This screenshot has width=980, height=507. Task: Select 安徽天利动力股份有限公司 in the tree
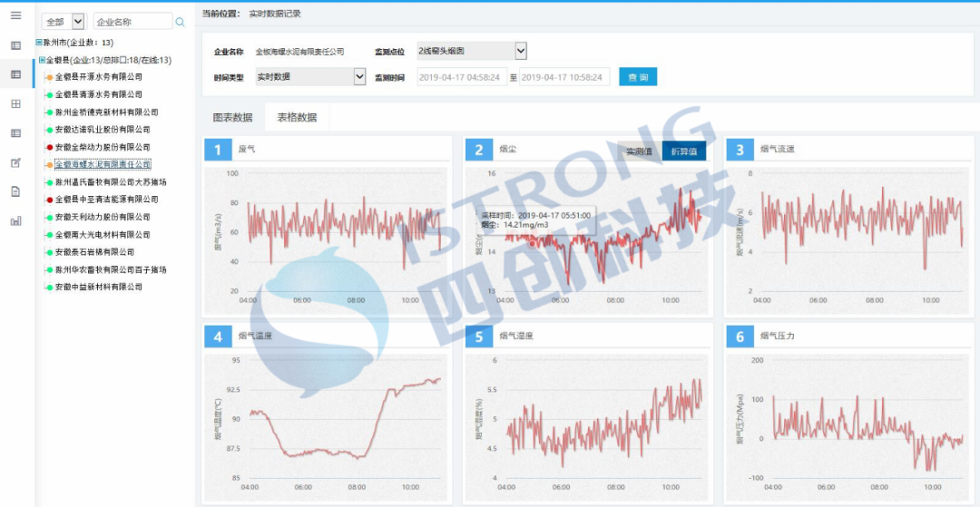click(x=103, y=218)
